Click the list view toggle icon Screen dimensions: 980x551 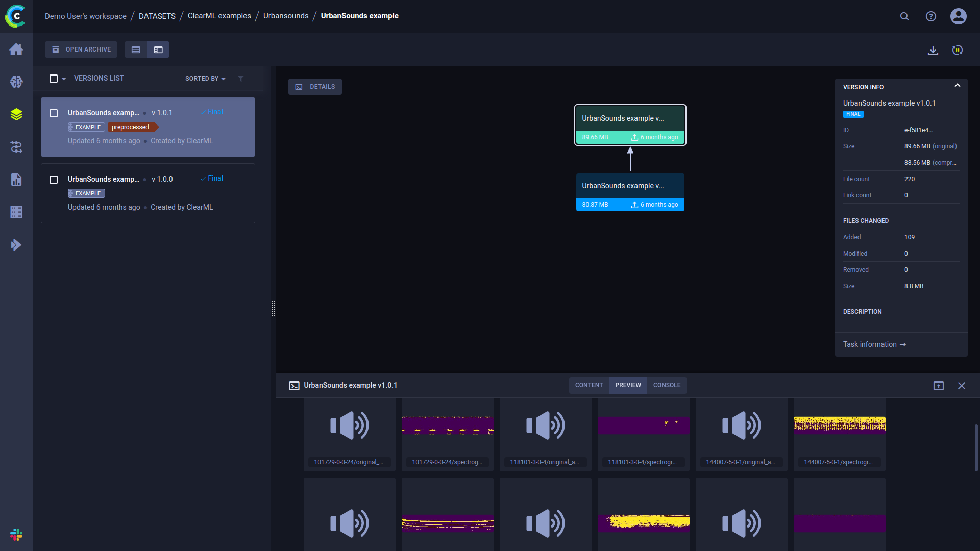pyautogui.click(x=136, y=50)
